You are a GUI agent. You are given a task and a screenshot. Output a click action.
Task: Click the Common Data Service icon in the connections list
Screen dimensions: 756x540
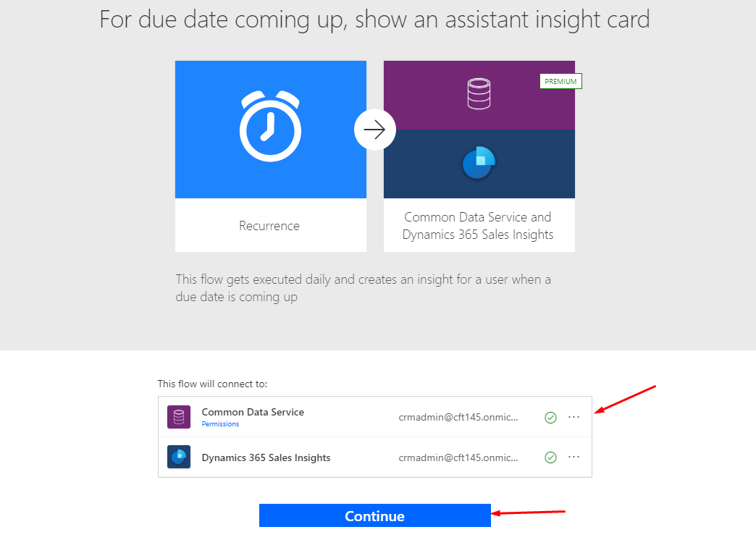[x=178, y=417]
